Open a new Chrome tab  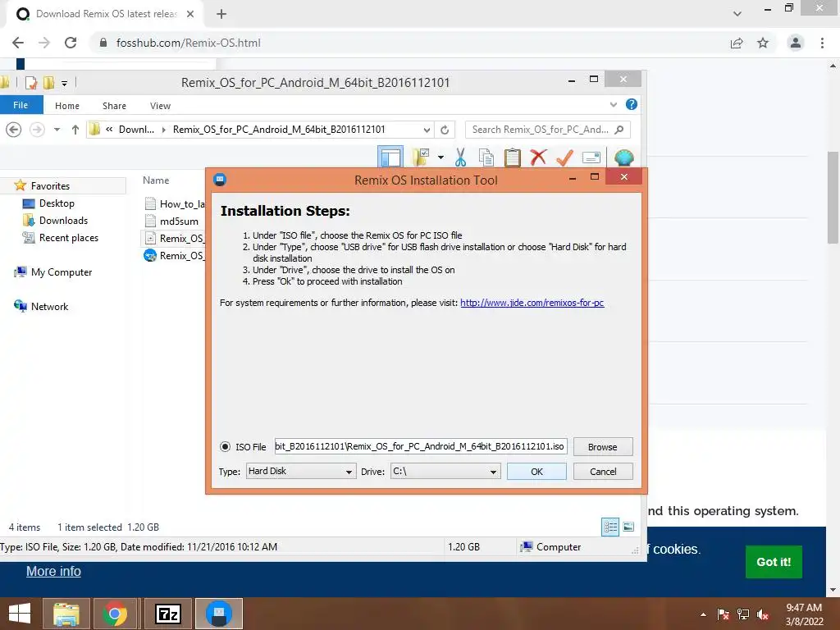tap(221, 14)
